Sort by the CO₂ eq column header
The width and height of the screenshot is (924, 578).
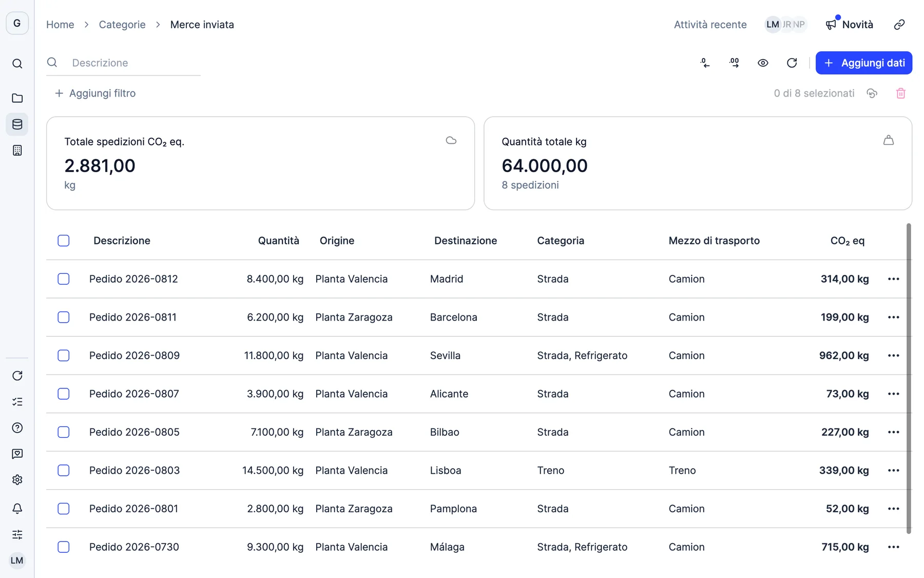(x=848, y=240)
